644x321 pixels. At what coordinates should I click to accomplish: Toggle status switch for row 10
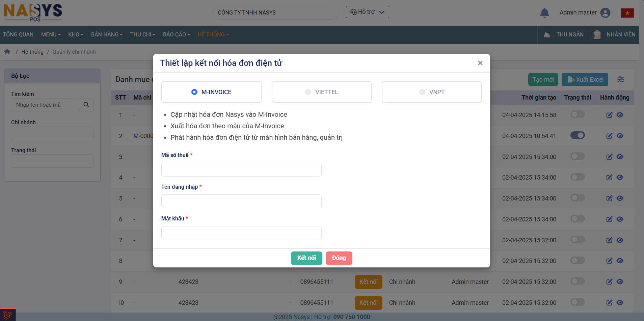pos(578,302)
